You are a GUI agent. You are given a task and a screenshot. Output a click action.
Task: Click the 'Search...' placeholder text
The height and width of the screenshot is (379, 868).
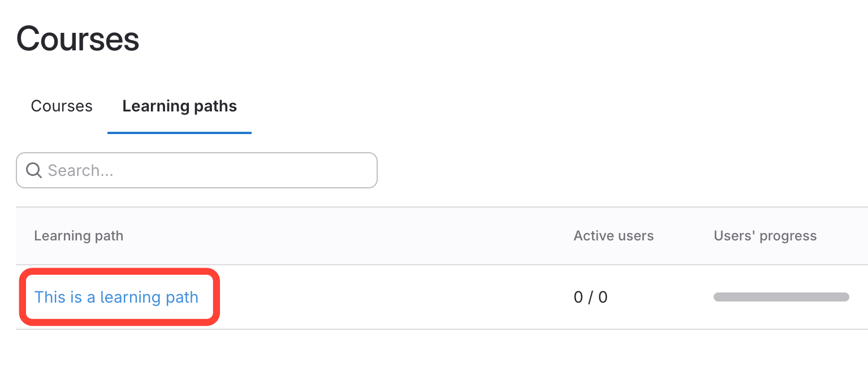pyautogui.click(x=81, y=170)
